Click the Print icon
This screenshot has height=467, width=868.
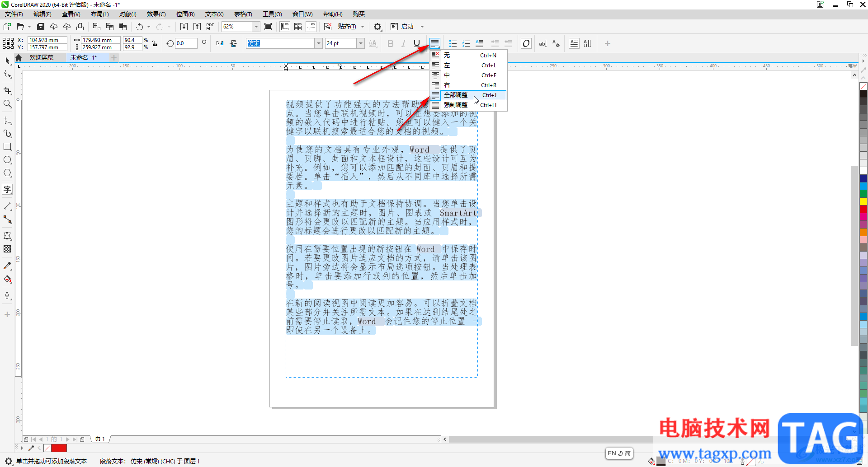coord(80,27)
